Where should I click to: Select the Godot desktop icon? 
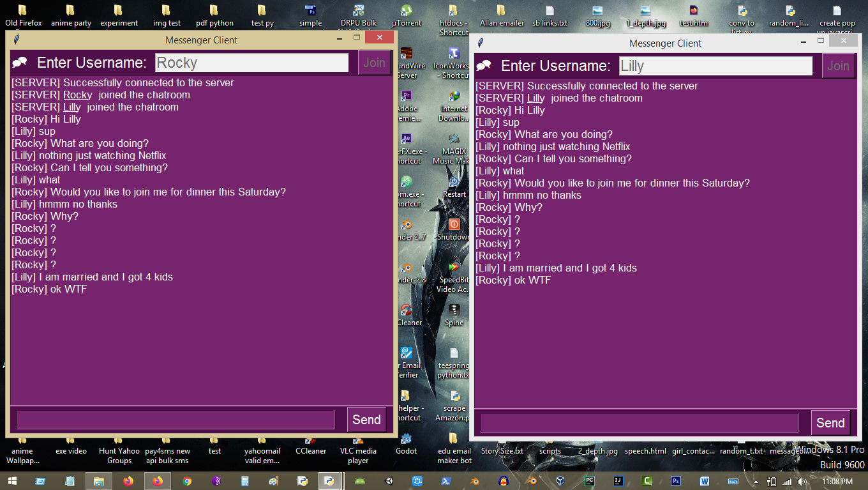406,444
